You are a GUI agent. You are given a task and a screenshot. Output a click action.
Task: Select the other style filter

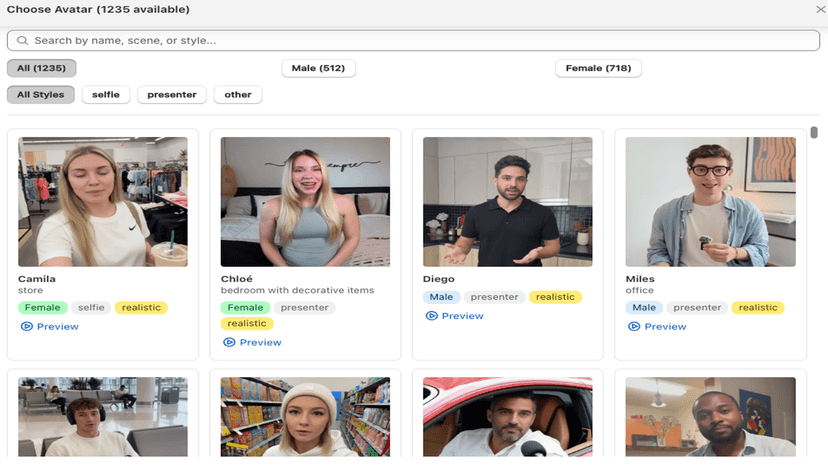pos(238,95)
